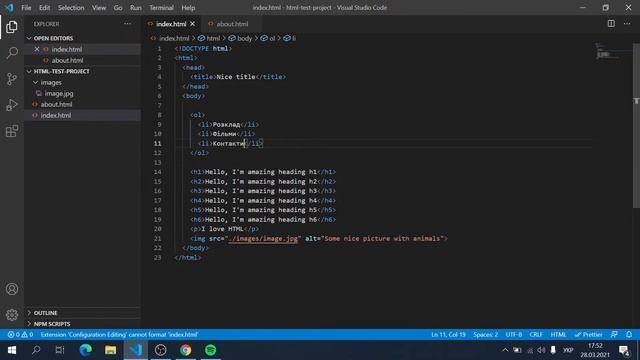Show hidden system tray icons

[505, 350]
